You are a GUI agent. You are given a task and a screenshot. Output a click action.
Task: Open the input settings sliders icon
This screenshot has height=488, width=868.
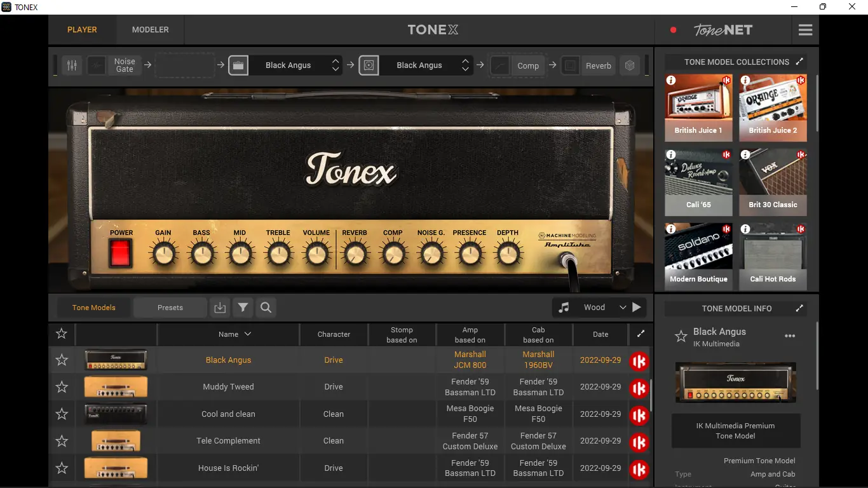click(71, 65)
